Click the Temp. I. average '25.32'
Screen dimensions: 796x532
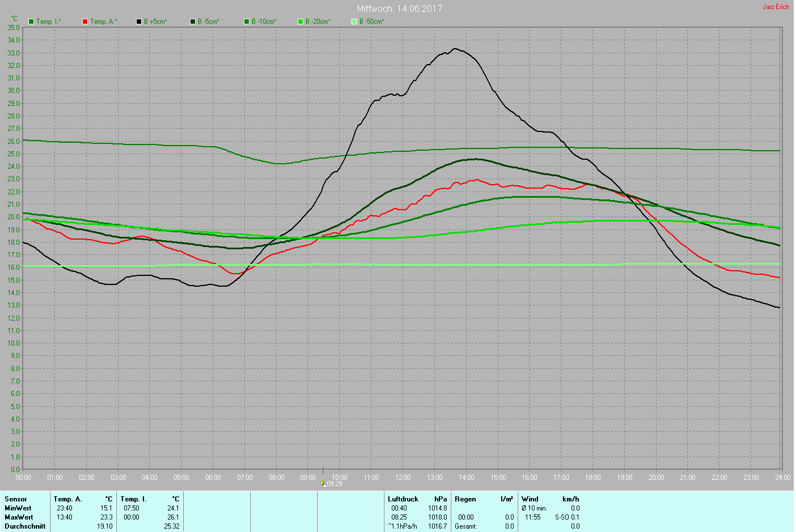[x=172, y=526]
